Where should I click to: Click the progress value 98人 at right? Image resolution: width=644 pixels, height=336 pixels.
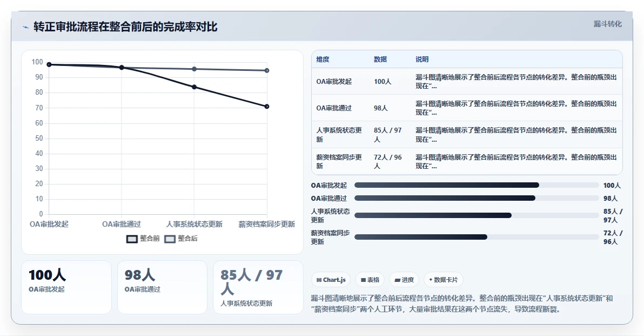tap(611, 198)
